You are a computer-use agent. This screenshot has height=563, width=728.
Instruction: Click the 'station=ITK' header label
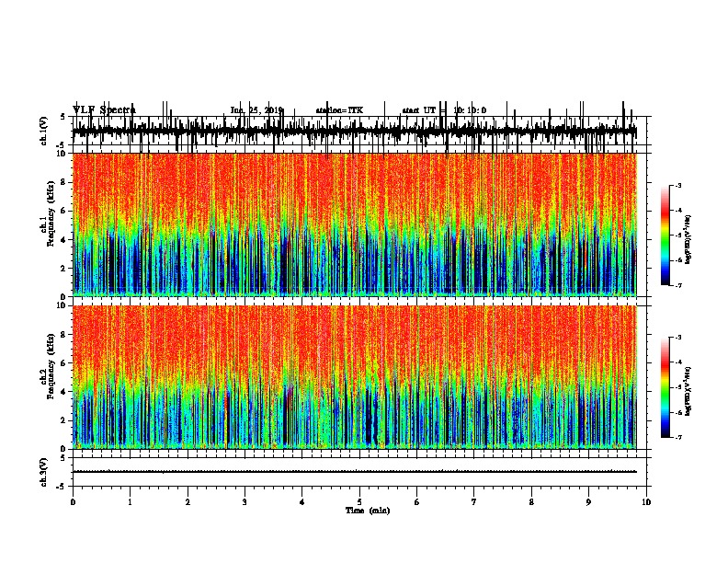click(339, 110)
